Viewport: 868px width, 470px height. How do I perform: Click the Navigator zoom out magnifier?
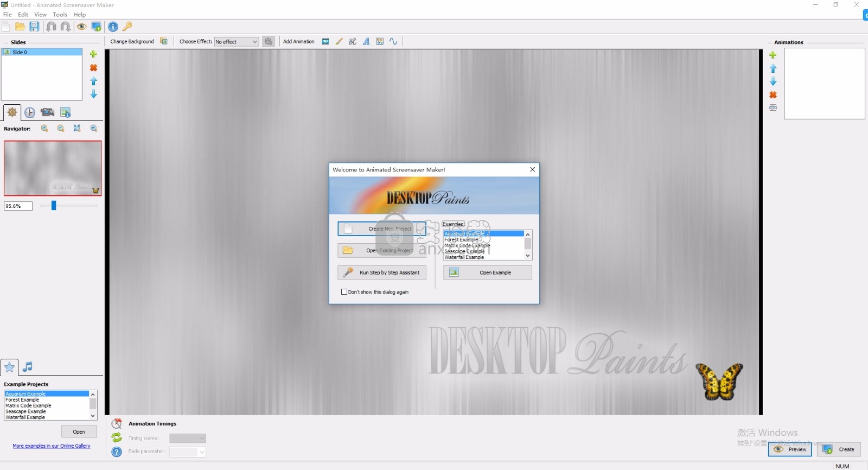(61, 129)
